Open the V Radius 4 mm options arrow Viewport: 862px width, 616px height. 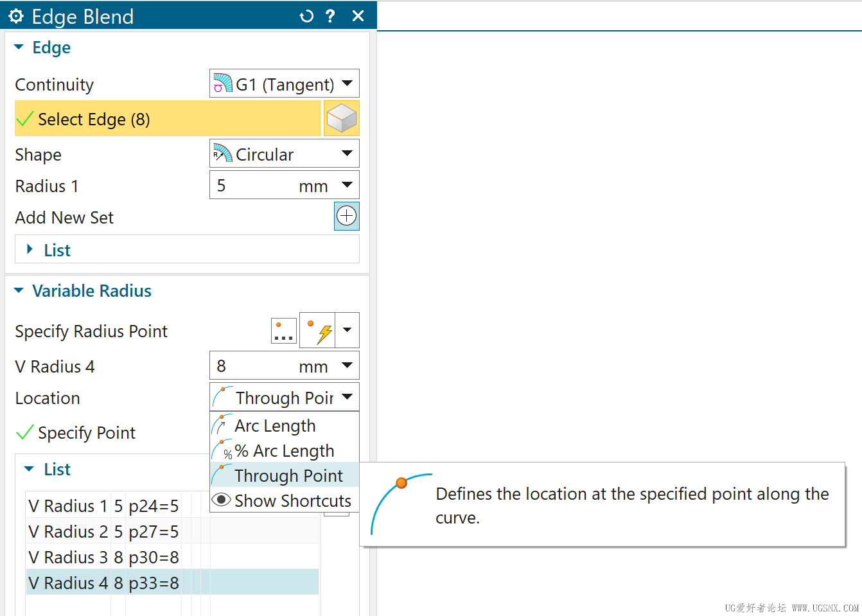click(x=347, y=365)
